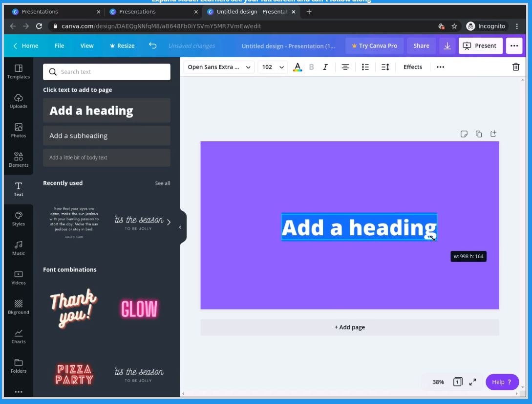The image size is (532, 404).
Task: Open the header more-options menu
Action: coord(514,45)
